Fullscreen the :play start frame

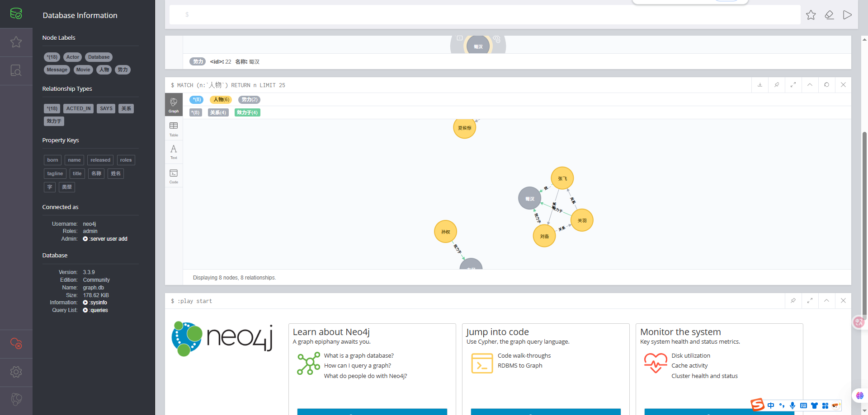810,301
